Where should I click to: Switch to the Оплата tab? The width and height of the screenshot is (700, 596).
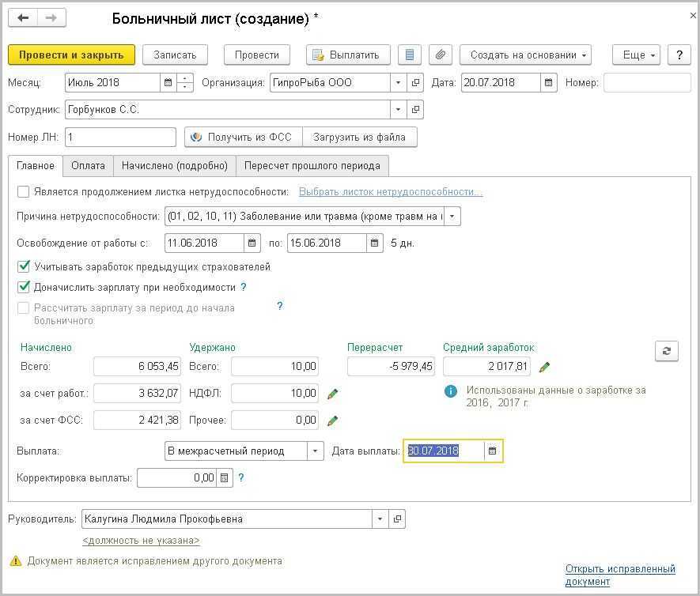click(x=88, y=165)
